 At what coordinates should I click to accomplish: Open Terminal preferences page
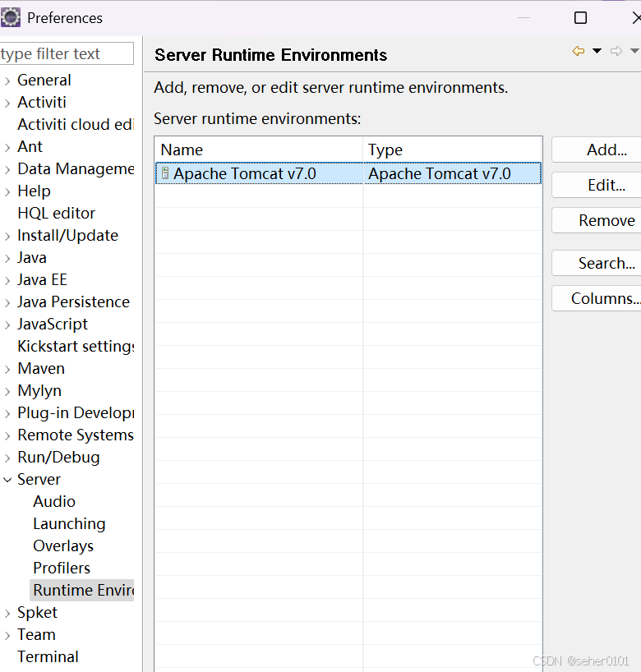point(48,656)
